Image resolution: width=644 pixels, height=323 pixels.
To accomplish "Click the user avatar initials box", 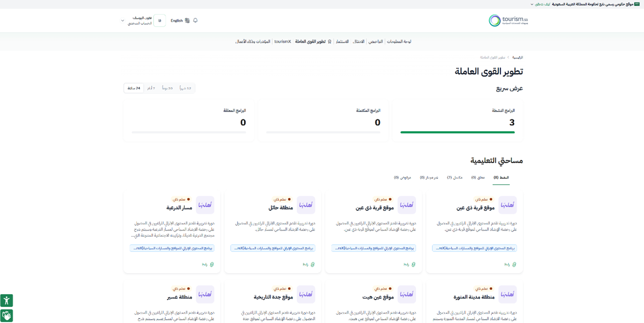I will pos(160,20).
